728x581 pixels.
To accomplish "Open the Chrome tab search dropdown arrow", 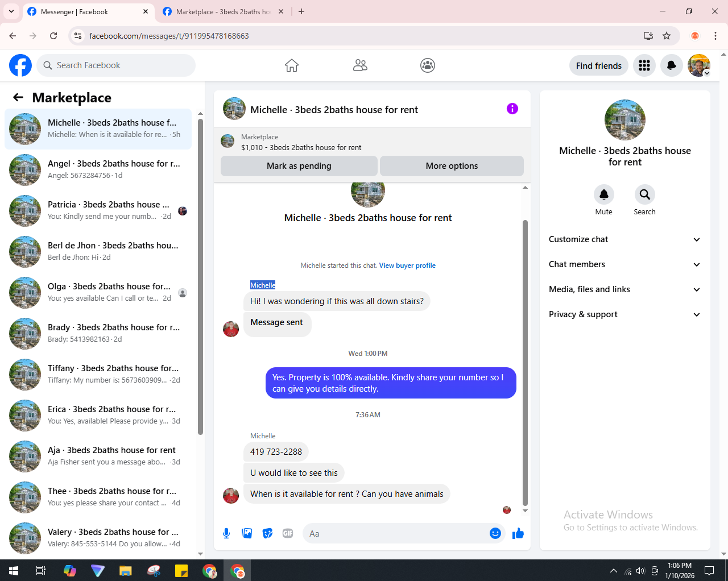I will [x=11, y=11].
